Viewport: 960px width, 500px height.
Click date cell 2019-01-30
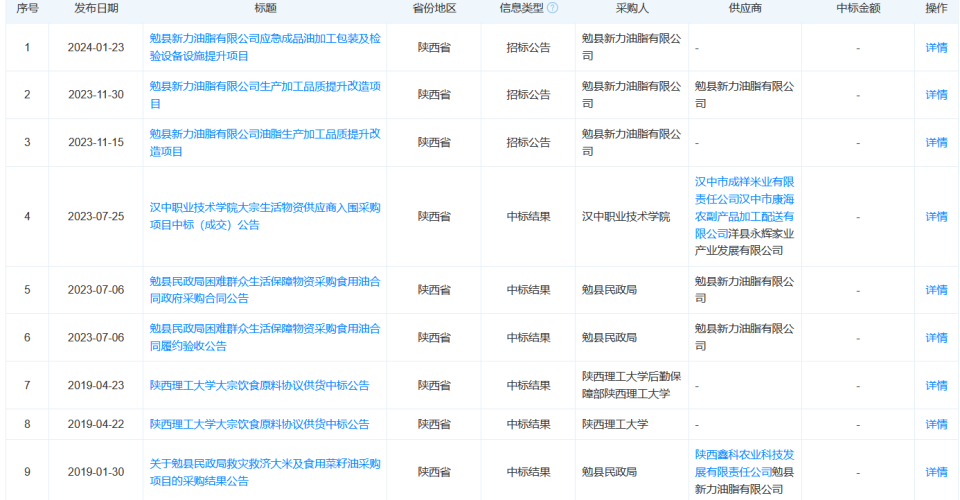96,472
